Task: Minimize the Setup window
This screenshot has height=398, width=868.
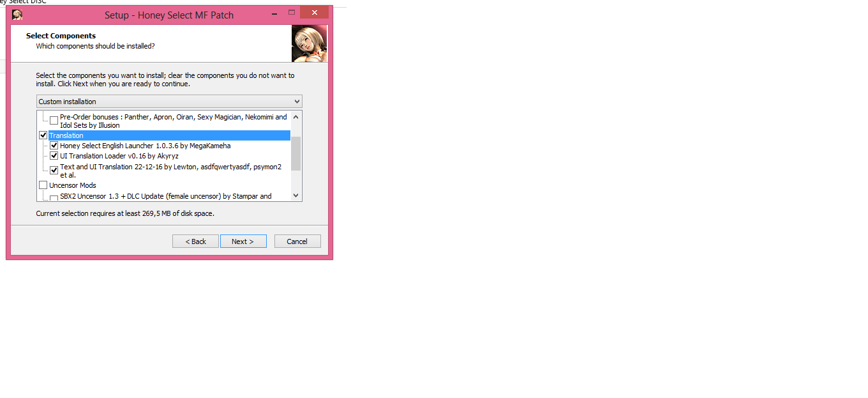Action: click(274, 13)
